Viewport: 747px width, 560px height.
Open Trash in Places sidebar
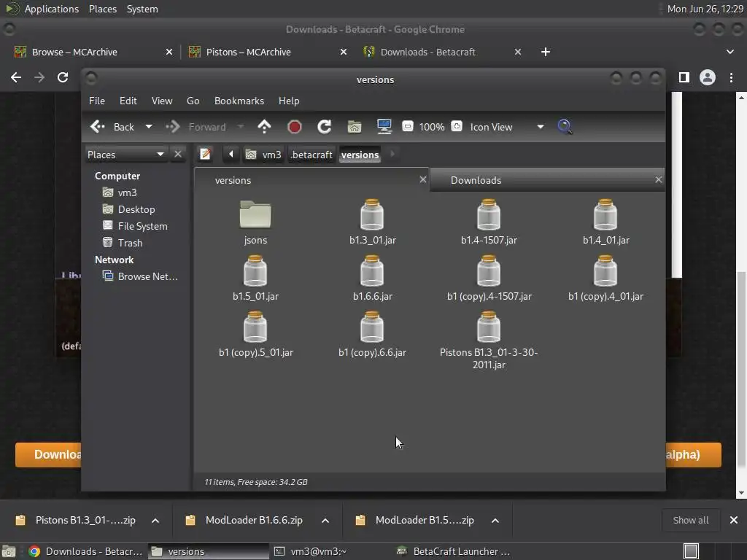130,243
